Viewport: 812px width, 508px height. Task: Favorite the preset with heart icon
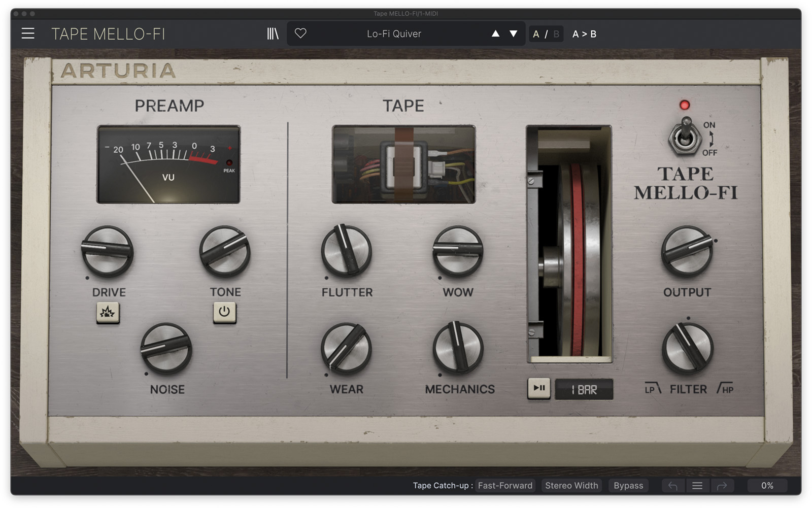pyautogui.click(x=300, y=33)
